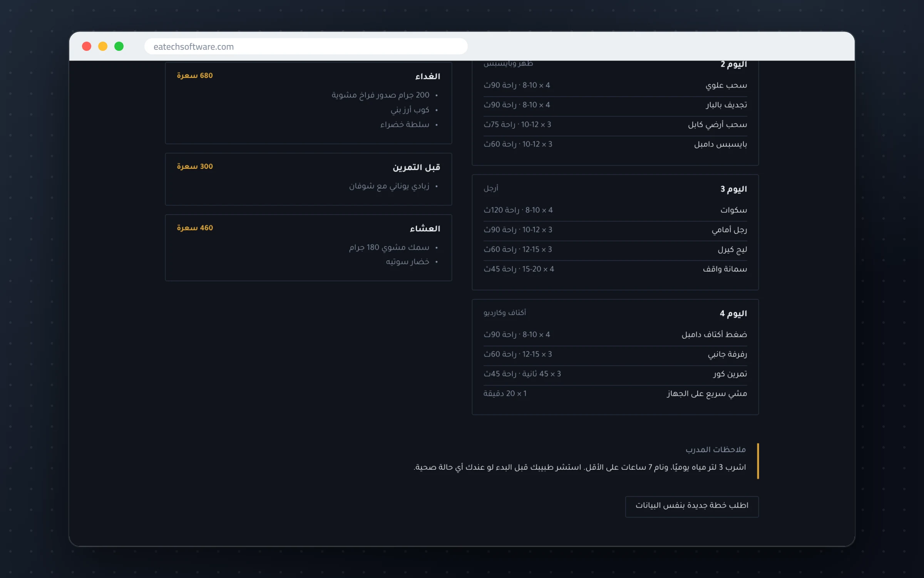Click the 'كوب أرز بني' item
924x578 pixels.
(x=410, y=110)
